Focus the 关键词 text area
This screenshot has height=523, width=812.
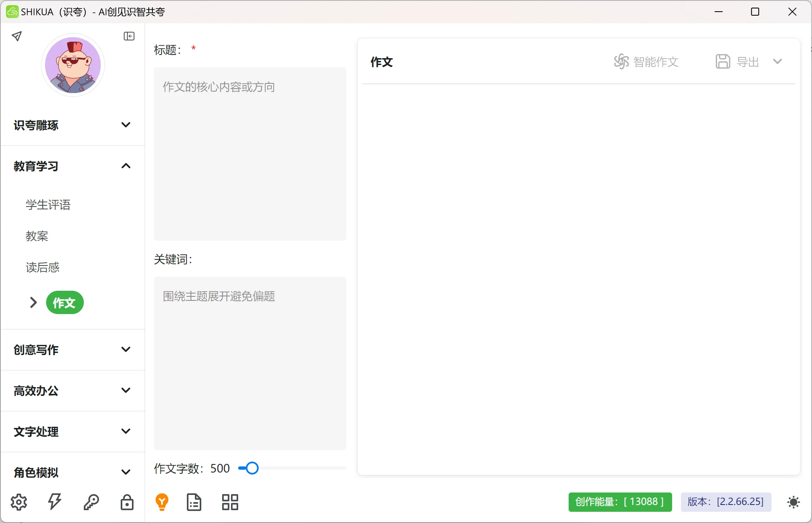click(x=250, y=363)
